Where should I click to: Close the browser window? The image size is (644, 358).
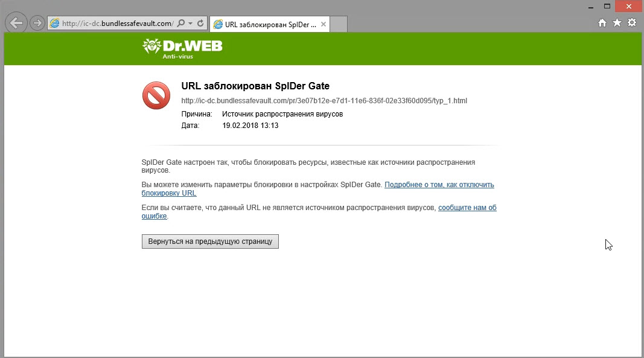(x=629, y=6)
